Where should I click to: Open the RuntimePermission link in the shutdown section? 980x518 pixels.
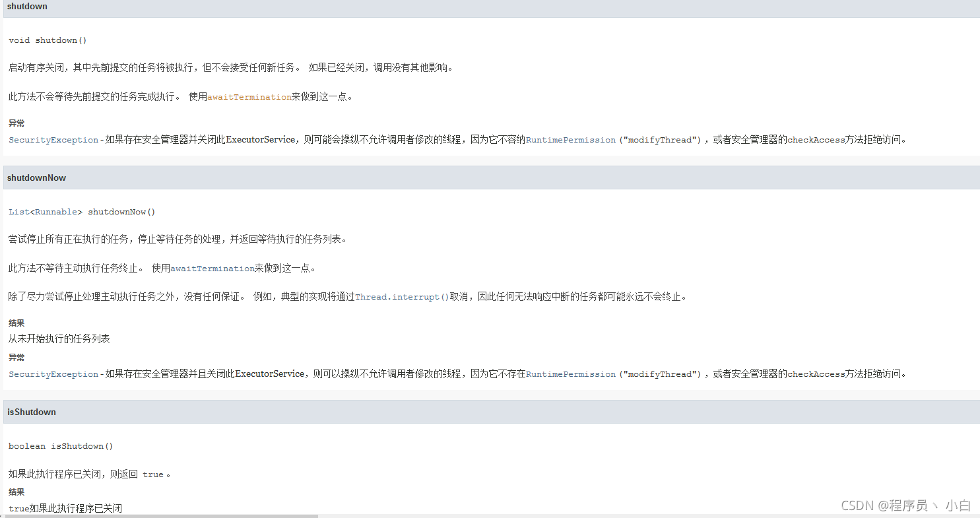571,140
